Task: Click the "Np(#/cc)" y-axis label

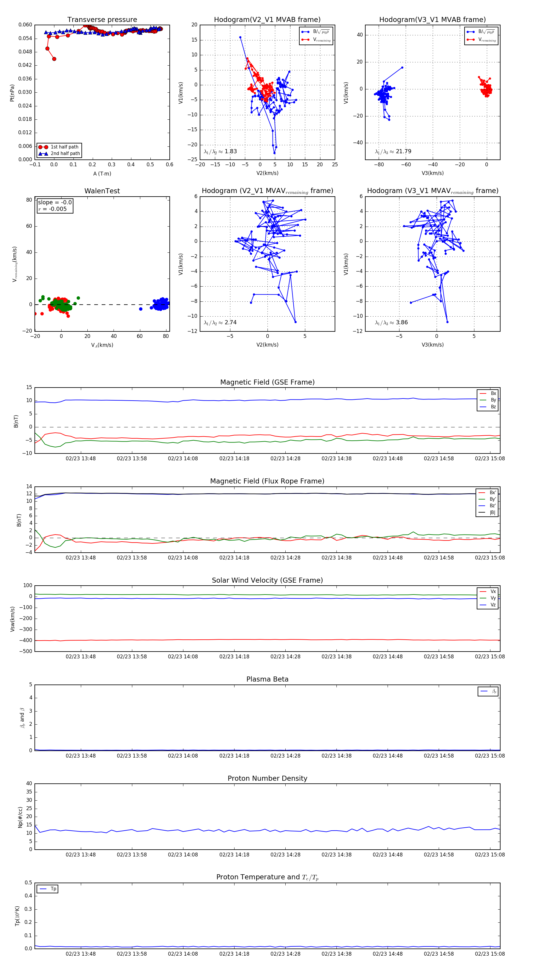Action: coord(20,817)
